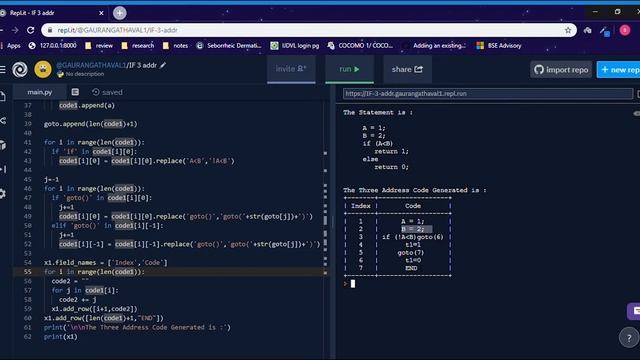Click the repl.run output URL field
The height and width of the screenshot is (360, 640).
tap(488, 94)
